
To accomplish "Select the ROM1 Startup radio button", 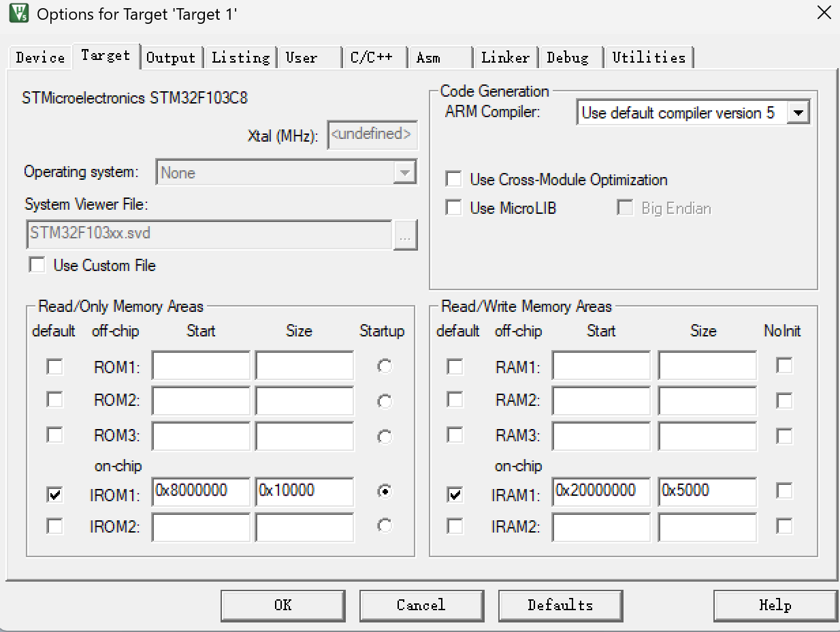I will tap(385, 366).
